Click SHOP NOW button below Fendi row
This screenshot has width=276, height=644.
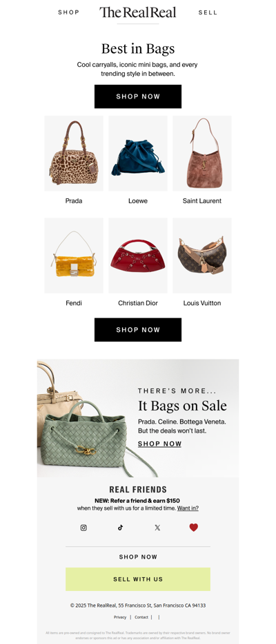point(138,330)
